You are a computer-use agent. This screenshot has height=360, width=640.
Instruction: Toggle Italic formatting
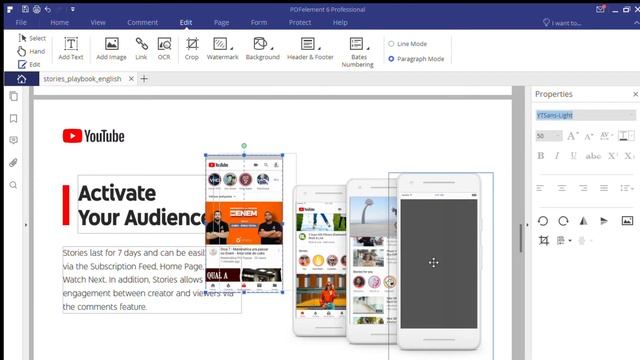pyautogui.click(x=557, y=156)
